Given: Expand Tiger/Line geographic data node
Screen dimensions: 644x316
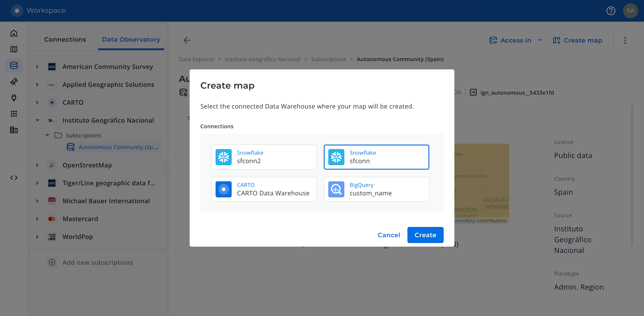Looking at the screenshot, I should point(38,183).
